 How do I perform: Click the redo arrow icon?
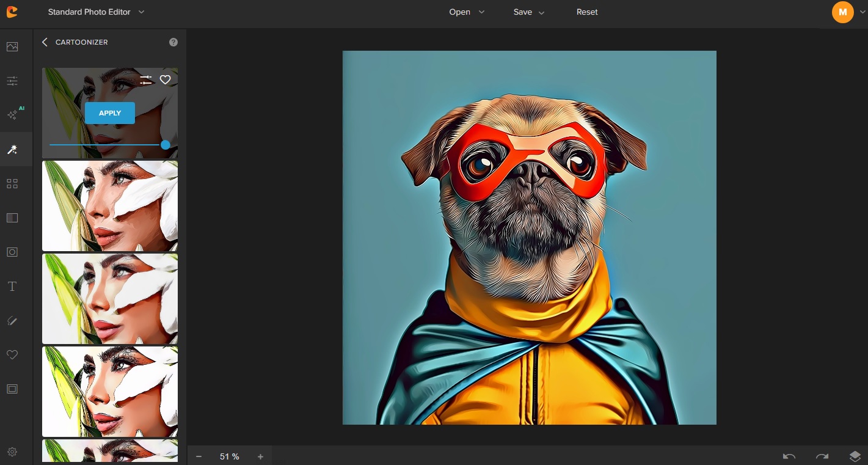coord(822,456)
